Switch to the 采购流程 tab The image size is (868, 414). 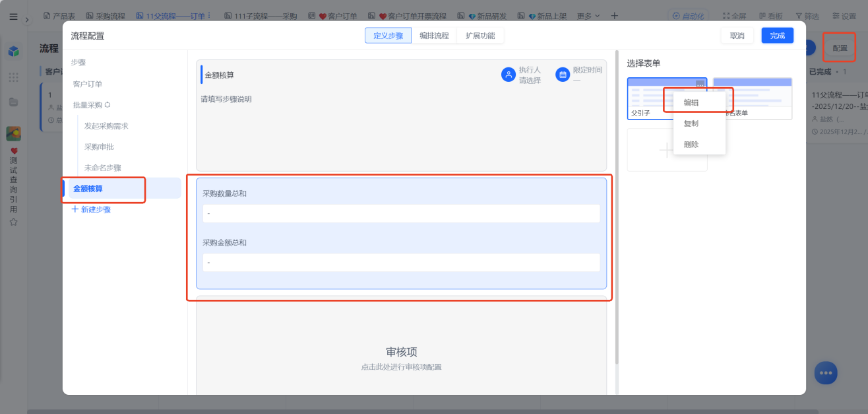click(106, 15)
